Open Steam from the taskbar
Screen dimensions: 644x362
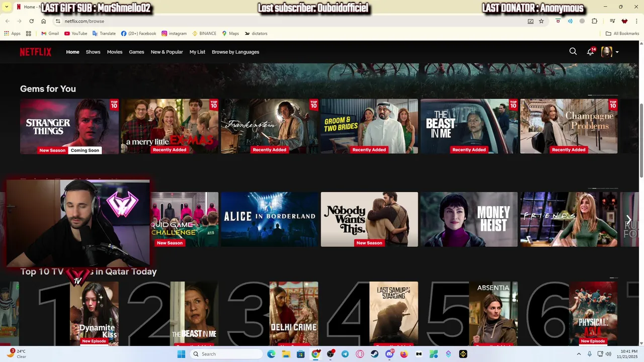coord(374,354)
